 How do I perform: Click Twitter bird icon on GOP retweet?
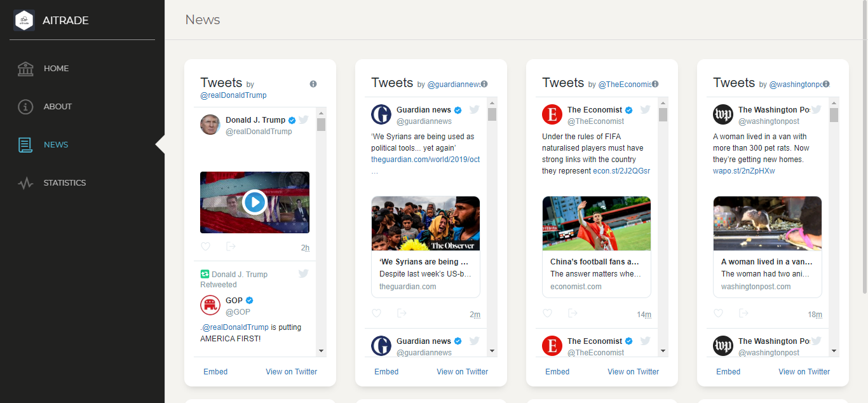click(304, 273)
